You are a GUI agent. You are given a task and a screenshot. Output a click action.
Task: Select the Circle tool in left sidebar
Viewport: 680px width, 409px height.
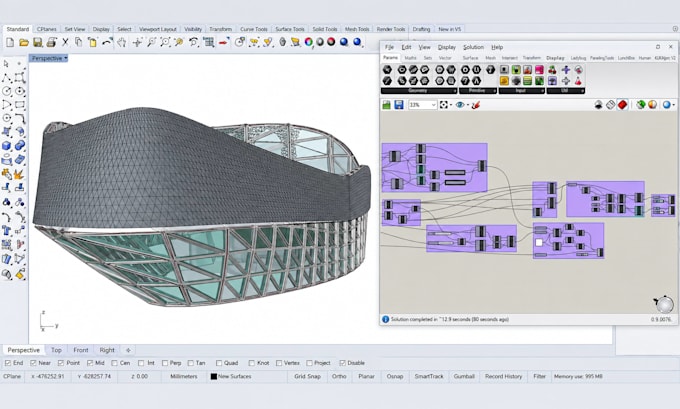pyautogui.click(x=7, y=91)
